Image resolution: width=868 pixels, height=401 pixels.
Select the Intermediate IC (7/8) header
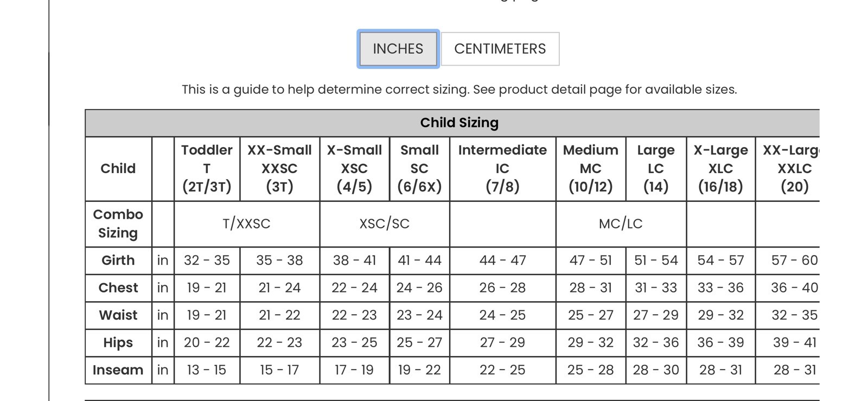502,168
